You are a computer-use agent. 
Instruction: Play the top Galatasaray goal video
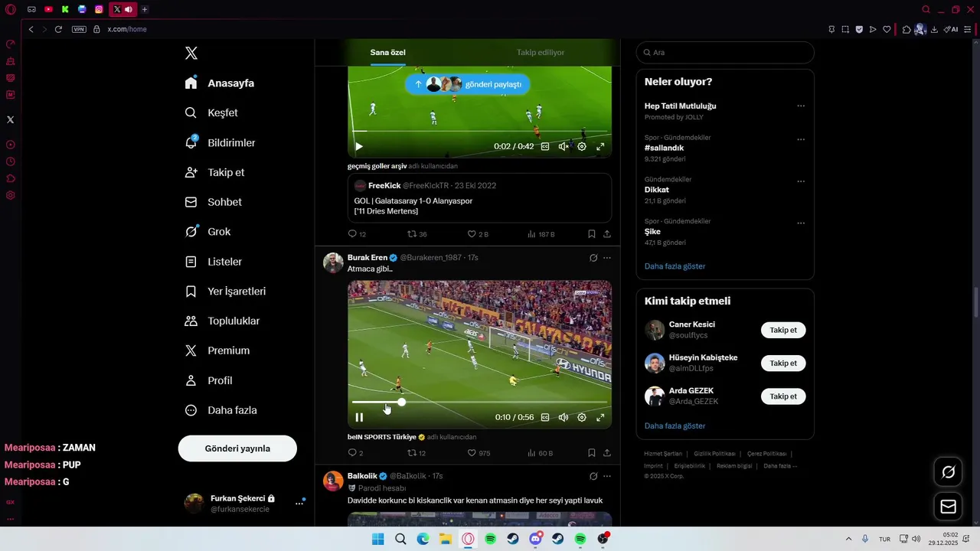359,146
